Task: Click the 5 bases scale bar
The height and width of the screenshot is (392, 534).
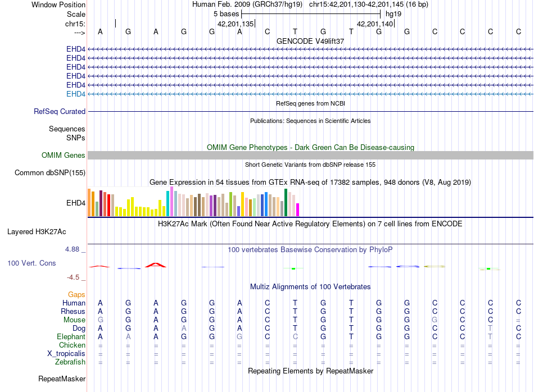Action: 311,14
